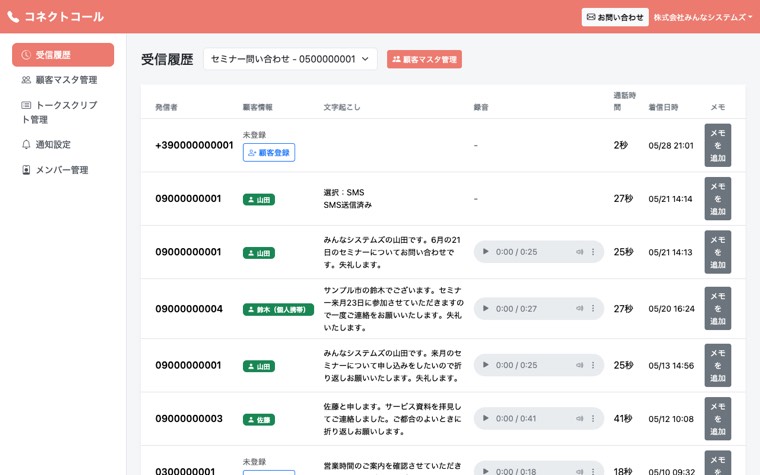The height and width of the screenshot is (475, 760).
Task: Open 山田 customer tag on 05/13 14:56 row
Action: point(259,366)
